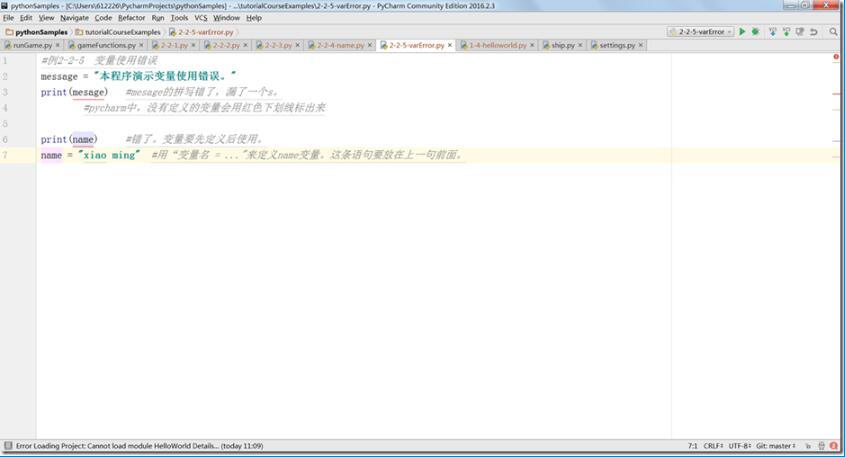Click the red event notification icon in status bar
845x457 pixels.
tap(834, 446)
